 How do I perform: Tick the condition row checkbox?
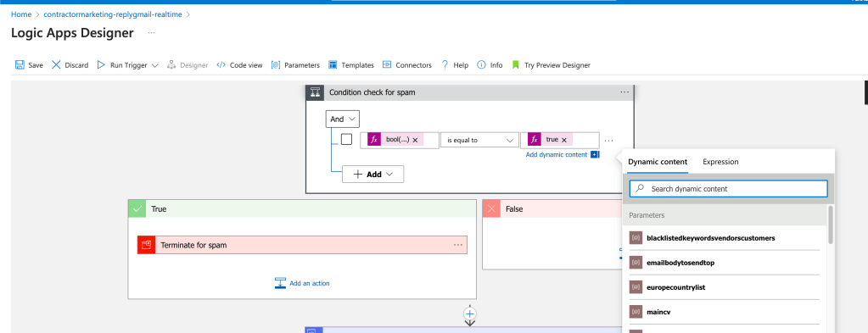[x=346, y=140]
